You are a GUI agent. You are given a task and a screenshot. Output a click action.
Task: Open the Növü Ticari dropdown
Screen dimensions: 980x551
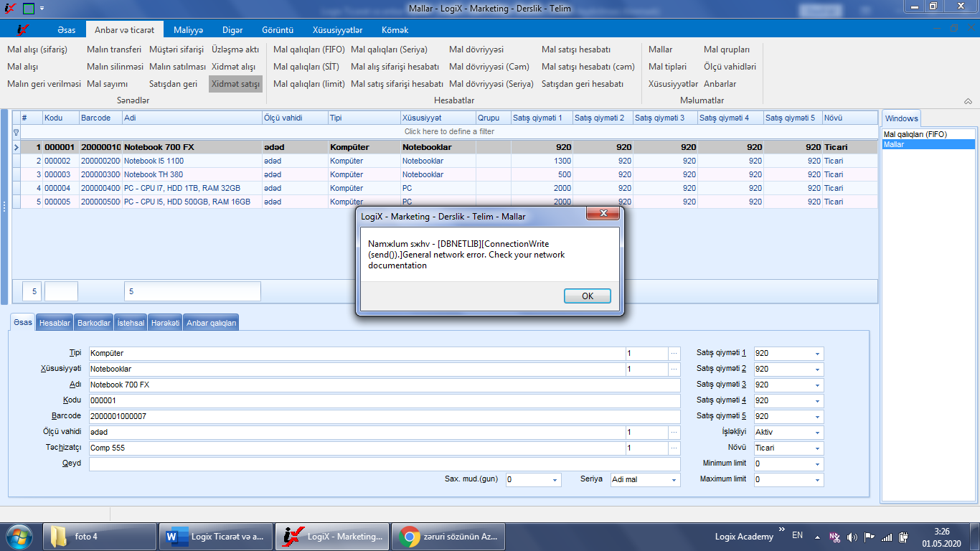817,448
